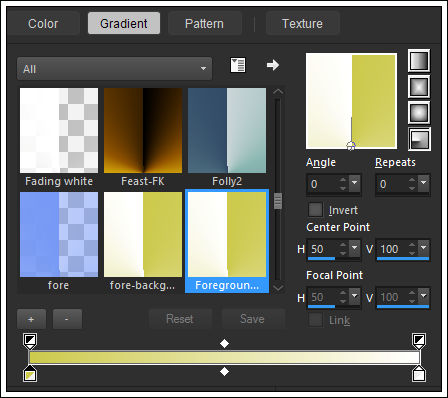Expand the Repeats value dropdown arrow
Viewport: 448px width, 398px height.
coord(424,183)
